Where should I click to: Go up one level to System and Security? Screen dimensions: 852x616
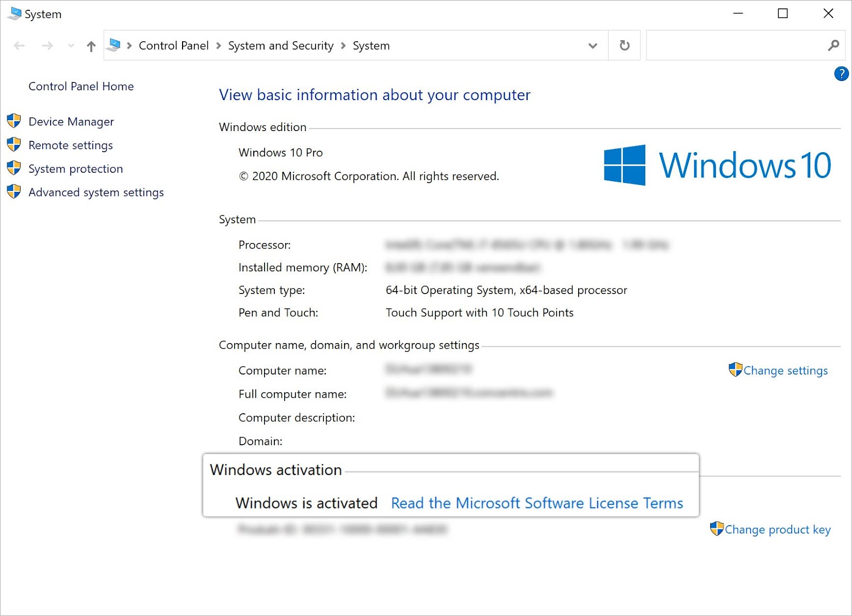[x=91, y=46]
